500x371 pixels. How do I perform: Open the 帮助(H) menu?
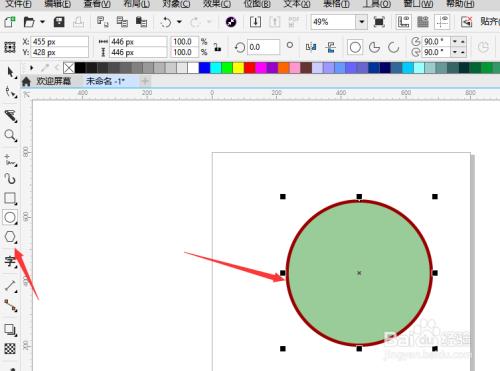(460, 4)
